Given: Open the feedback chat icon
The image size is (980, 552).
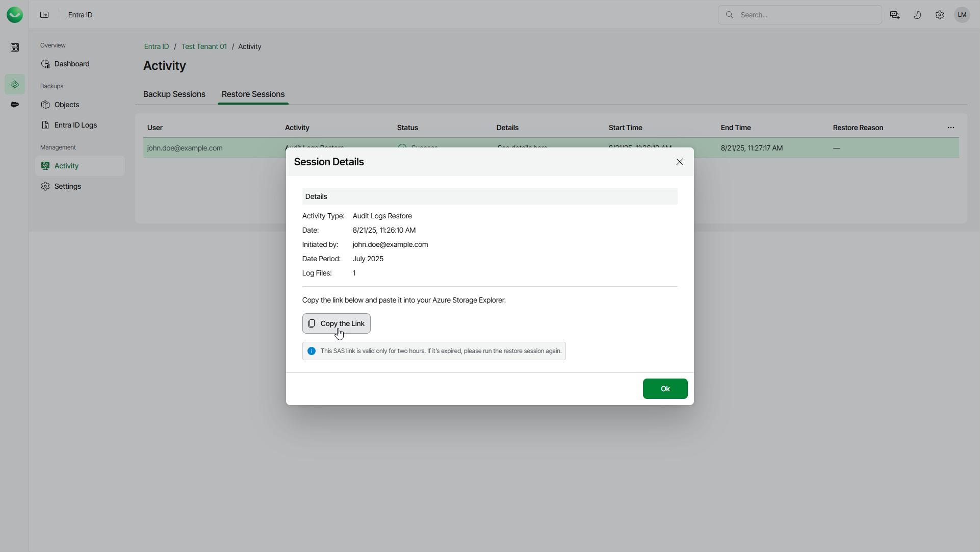Looking at the screenshot, I should pyautogui.click(x=895, y=15).
